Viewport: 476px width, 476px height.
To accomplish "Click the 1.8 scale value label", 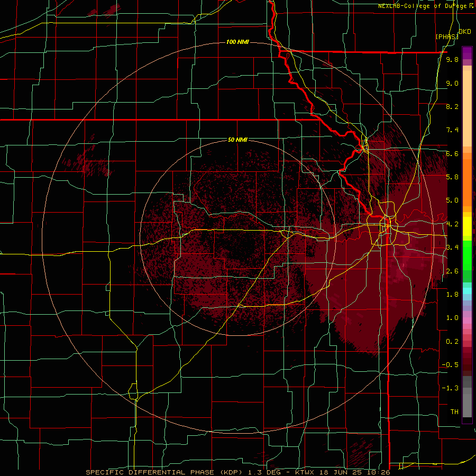I will coord(452,295).
